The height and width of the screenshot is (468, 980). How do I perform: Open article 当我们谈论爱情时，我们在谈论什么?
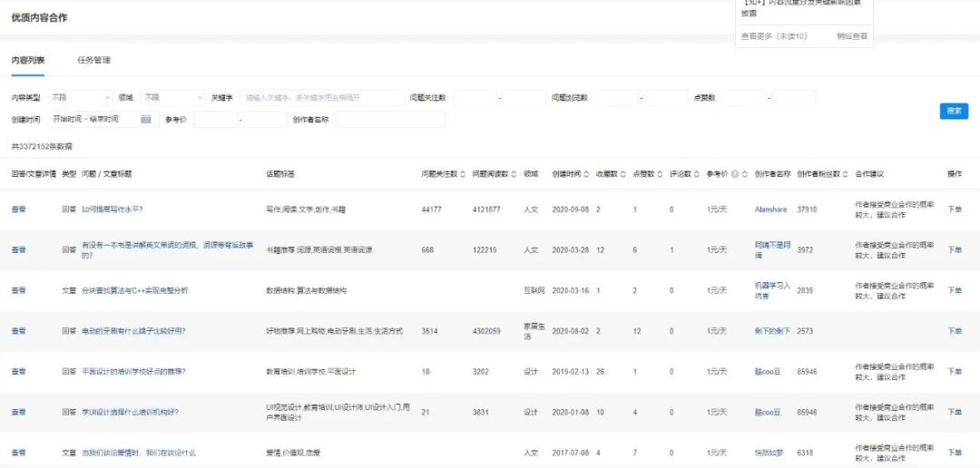[139, 453]
